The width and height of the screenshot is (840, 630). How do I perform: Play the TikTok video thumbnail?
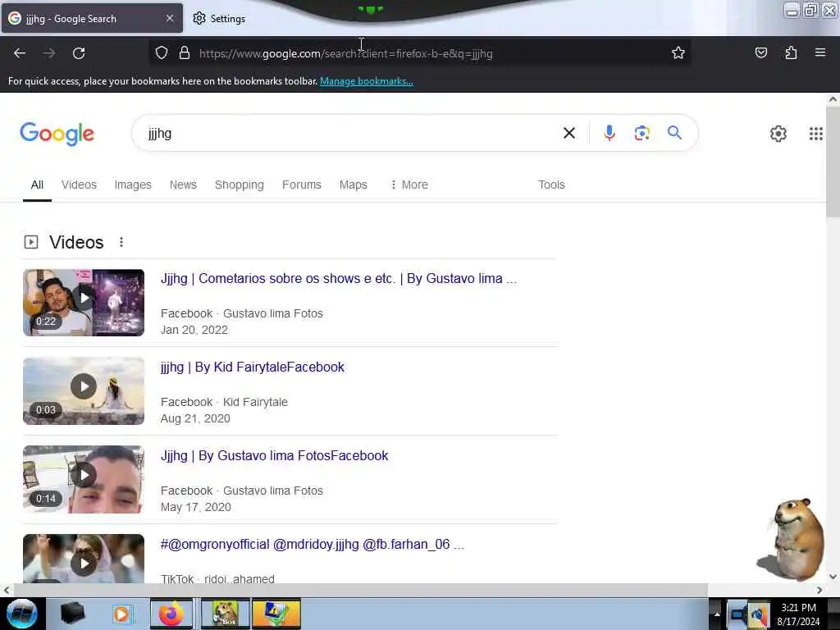84,558
